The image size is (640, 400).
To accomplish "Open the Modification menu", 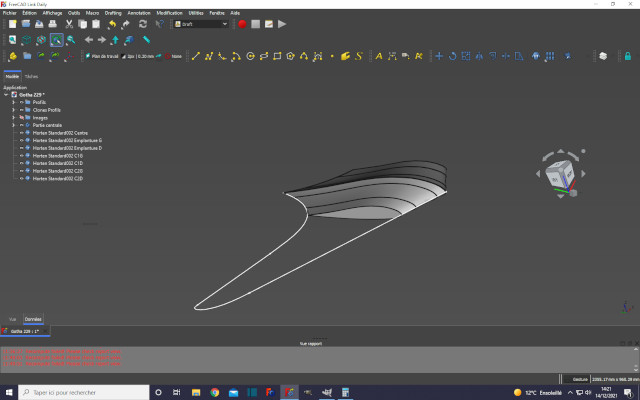I will [x=169, y=13].
